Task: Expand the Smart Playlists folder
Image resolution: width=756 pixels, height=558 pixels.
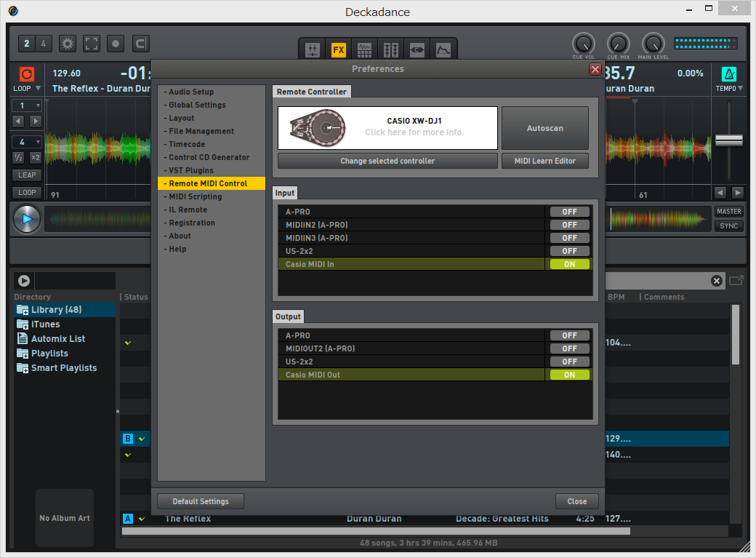Action: coord(23,368)
